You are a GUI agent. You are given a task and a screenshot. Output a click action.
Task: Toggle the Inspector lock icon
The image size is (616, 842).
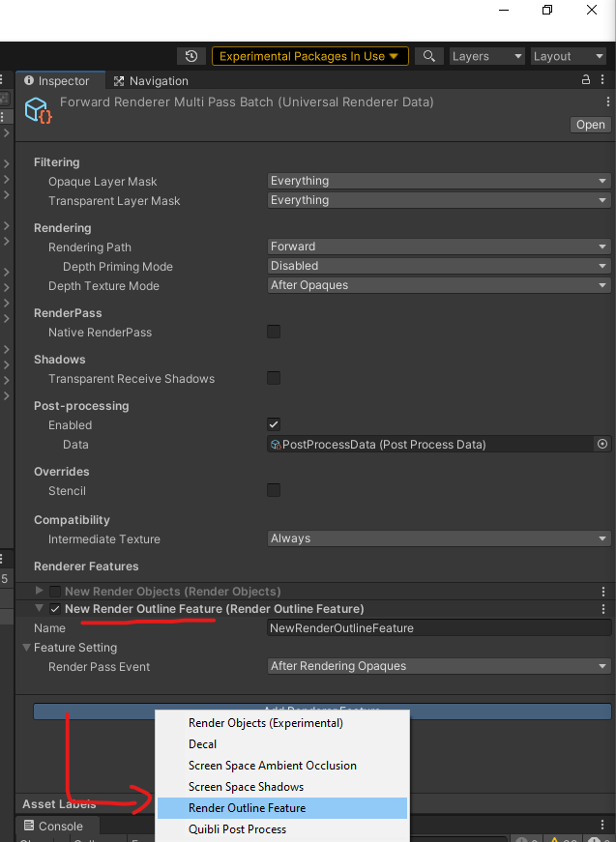tap(586, 80)
